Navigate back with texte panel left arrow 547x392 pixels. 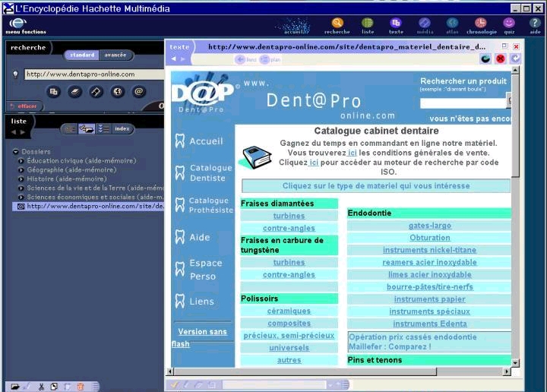173,59
